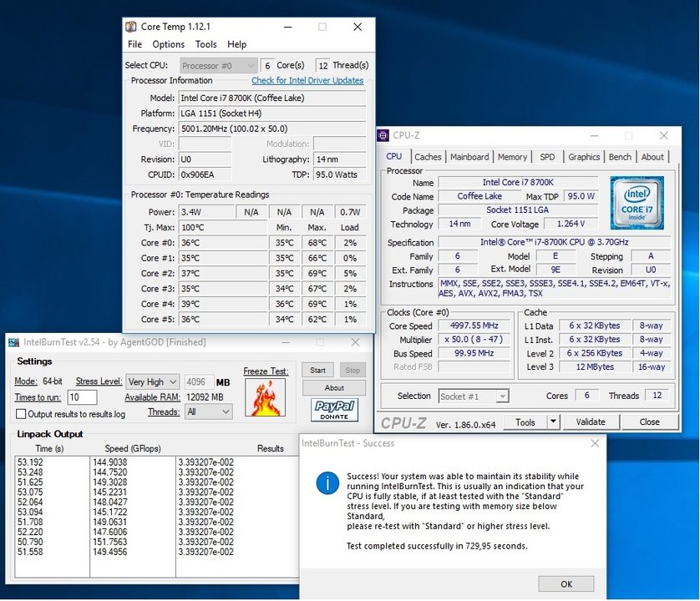Screen dimensions: 700x601
Task: Click the Linpack time value 53.192
Action: [30, 462]
